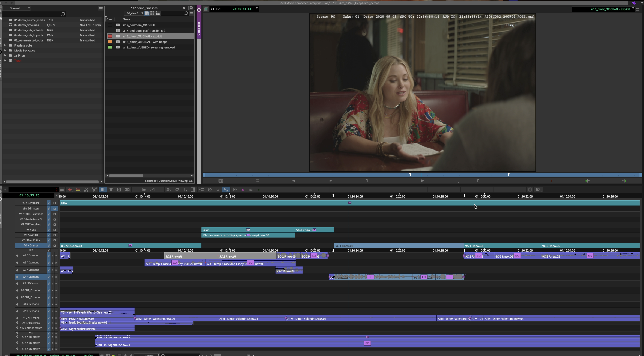Select sc14_bedroom_ORIGINAL sequence in bin
Screen dimensions: 644x356
tap(139, 25)
